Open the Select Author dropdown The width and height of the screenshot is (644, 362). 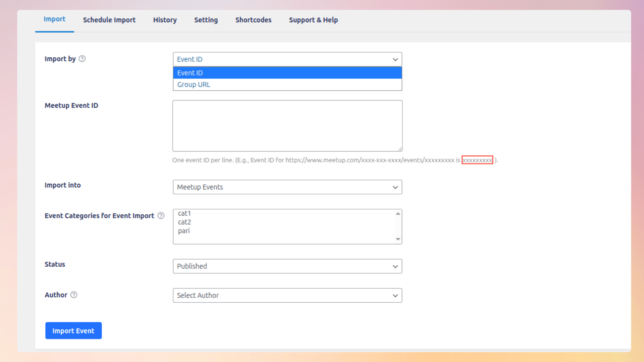tap(287, 295)
